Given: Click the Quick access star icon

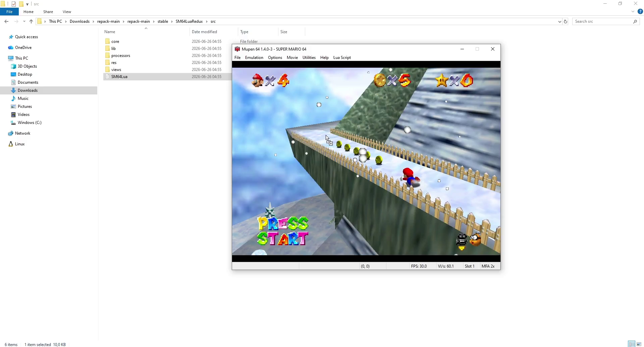Looking at the screenshot, I should point(11,37).
